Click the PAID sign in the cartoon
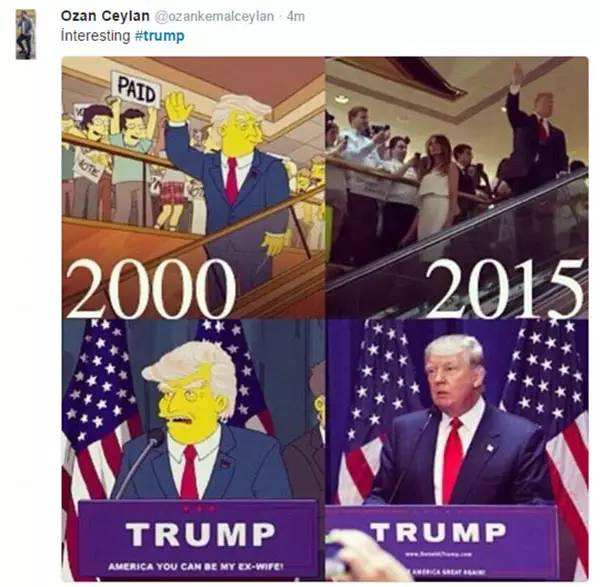The width and height of the screenshot is (600, 587). [x=137, y=88]
